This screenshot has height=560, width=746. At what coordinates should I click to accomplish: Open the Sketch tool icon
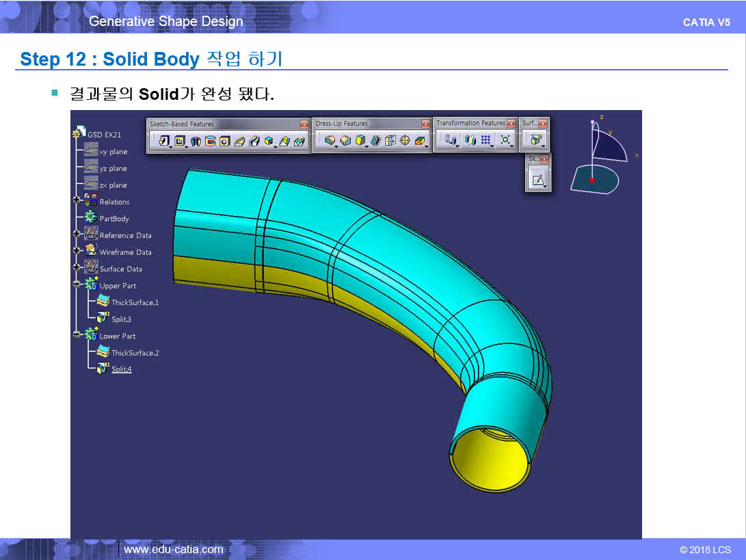538,181
